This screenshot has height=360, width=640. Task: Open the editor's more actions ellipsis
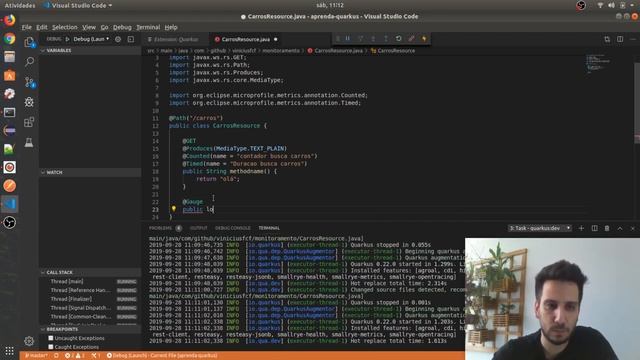633,39
